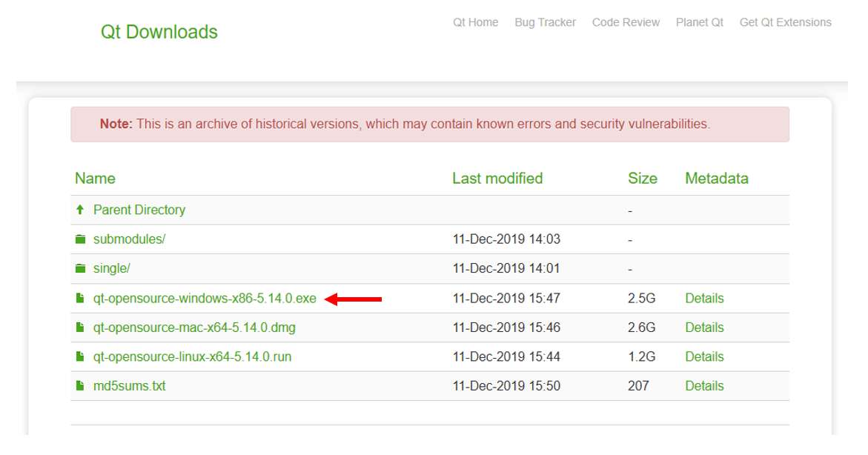Screen dimensions: 868x455
Task: Go to Bug Tracker in top navigation
Action: pyautogui.click(x=546, y=23)
